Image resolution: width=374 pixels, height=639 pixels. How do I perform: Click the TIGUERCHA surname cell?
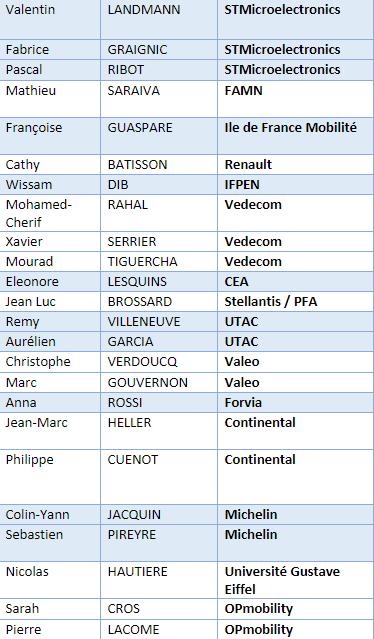[x=159, y=262]
